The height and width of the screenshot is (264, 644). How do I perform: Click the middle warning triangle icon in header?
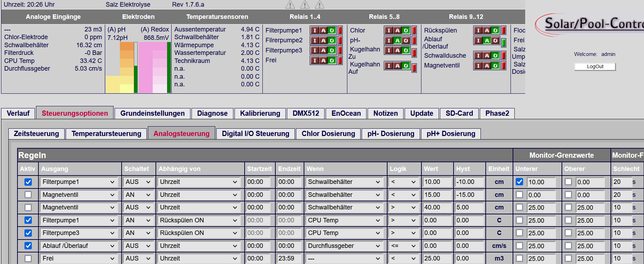pos(305,5)
